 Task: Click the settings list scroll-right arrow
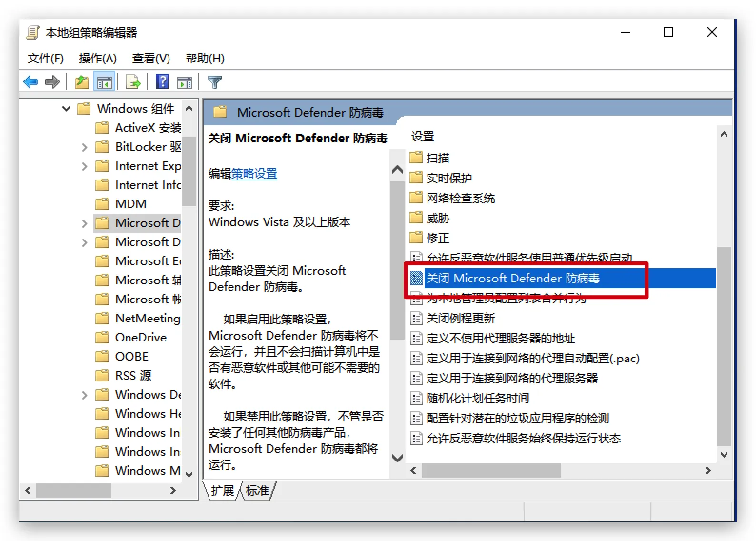708,471
